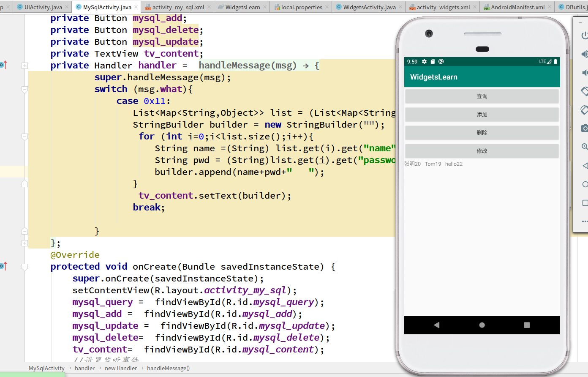
Task: Close the MySqlActivity.java tab
Action: (x=136, y=7)
